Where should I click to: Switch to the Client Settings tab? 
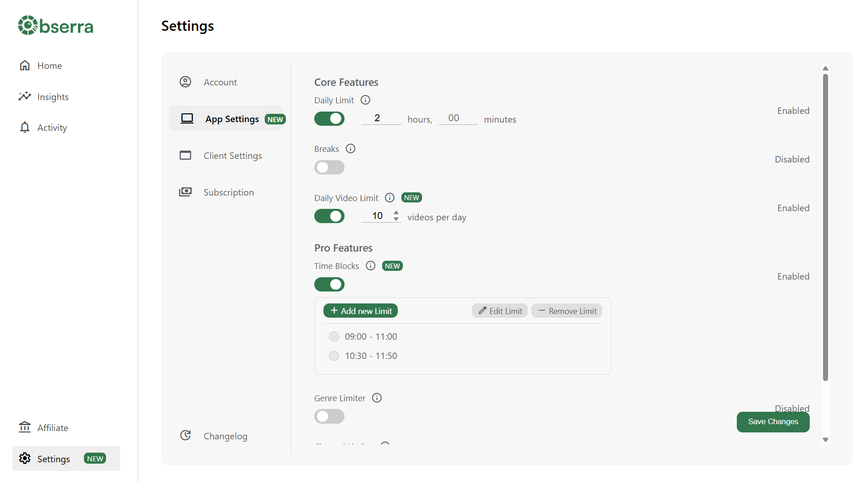click(x=233, y=156)
